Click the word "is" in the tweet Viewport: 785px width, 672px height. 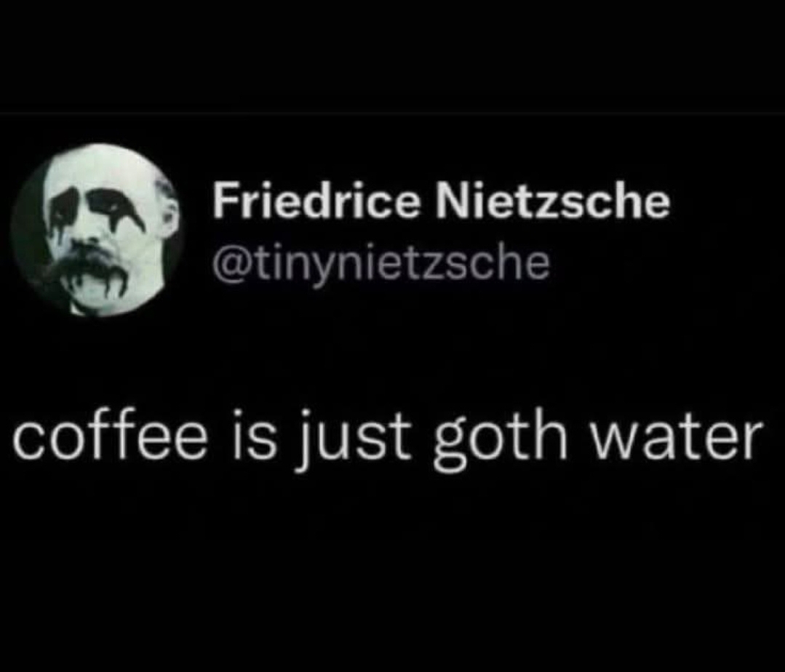254,436
